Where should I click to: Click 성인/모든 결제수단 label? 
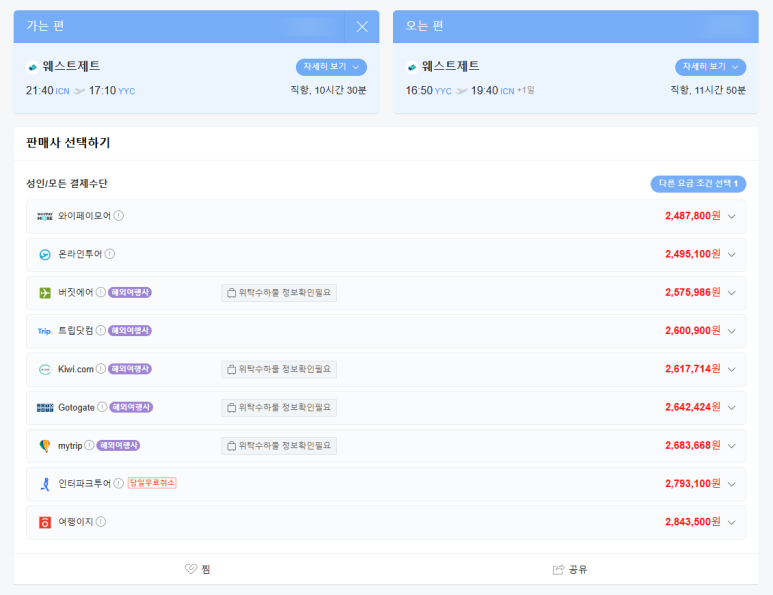point(67,184)
